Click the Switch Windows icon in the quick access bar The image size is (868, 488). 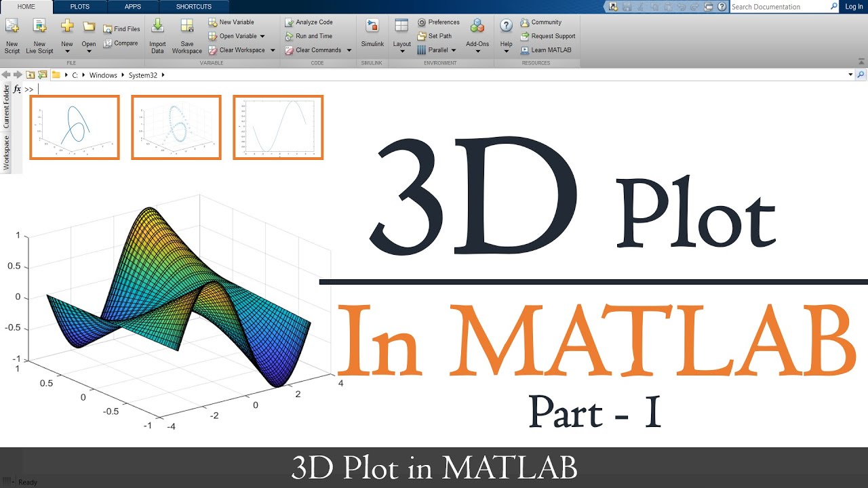tap(709, 7)
